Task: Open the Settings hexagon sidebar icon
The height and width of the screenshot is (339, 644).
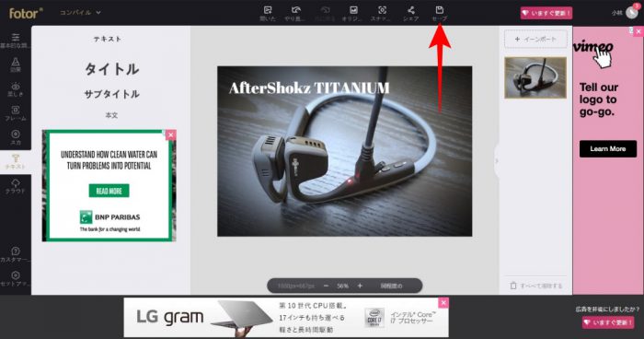Action: (x=16, y=279)
